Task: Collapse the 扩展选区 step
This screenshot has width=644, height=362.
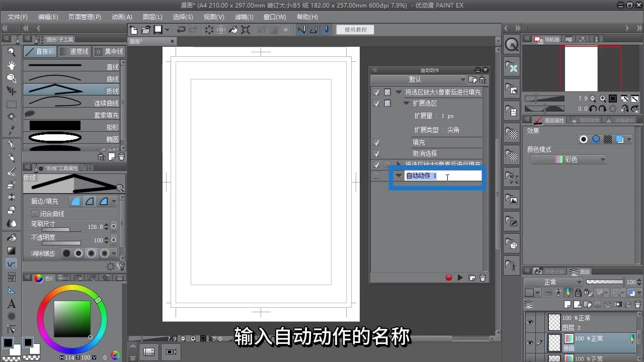Action: [x=407, y=103]
